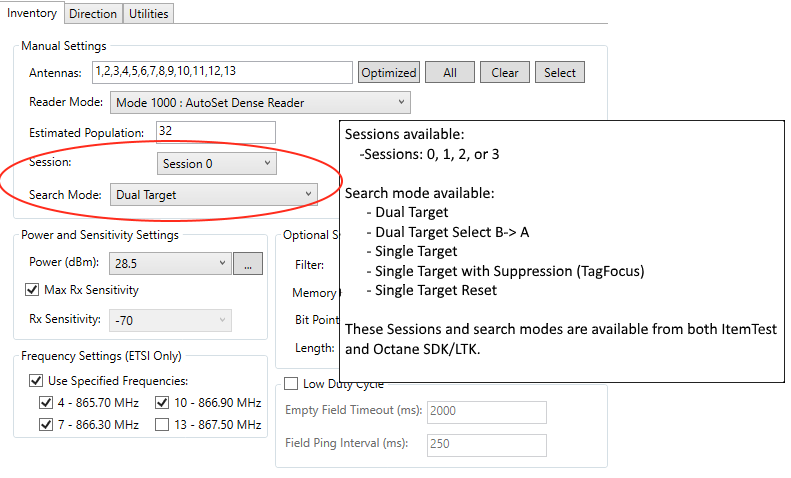Open the Power (dBm) 28.5 dropdown

170,263
